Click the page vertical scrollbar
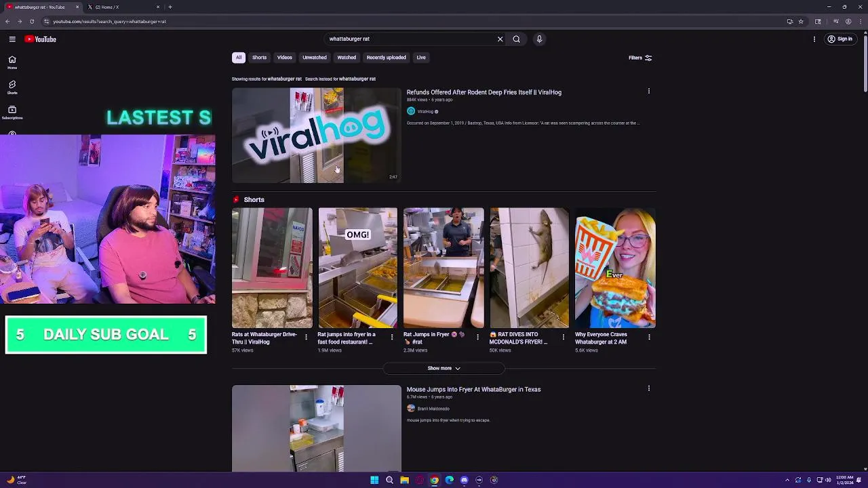 click(x=864, y=64)
